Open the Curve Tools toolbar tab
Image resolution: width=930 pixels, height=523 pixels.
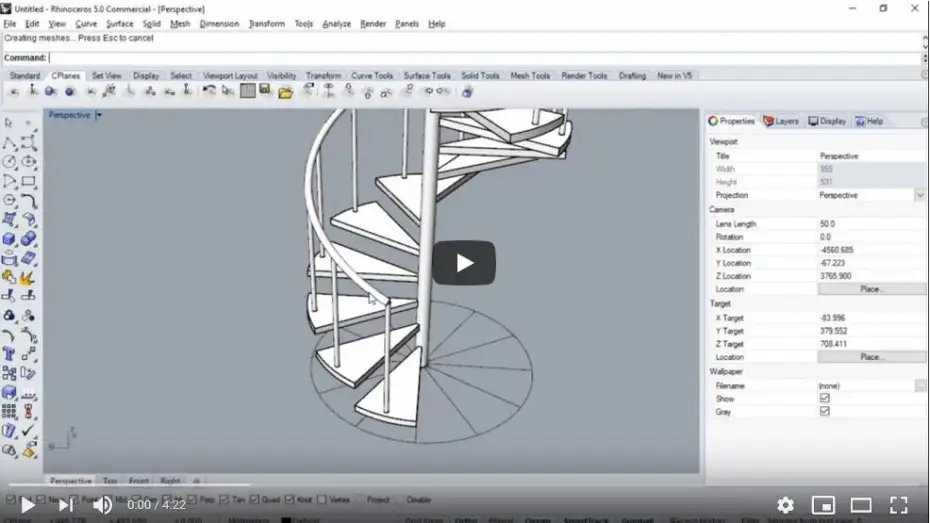point(372,76)
